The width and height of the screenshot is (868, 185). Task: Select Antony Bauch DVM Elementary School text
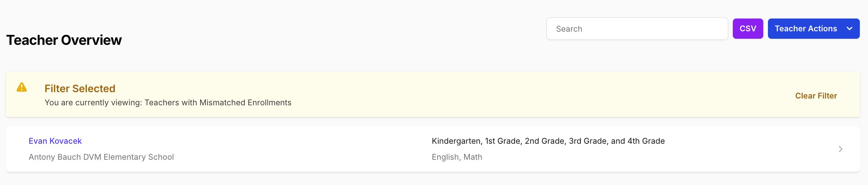(x=101, y=157)
